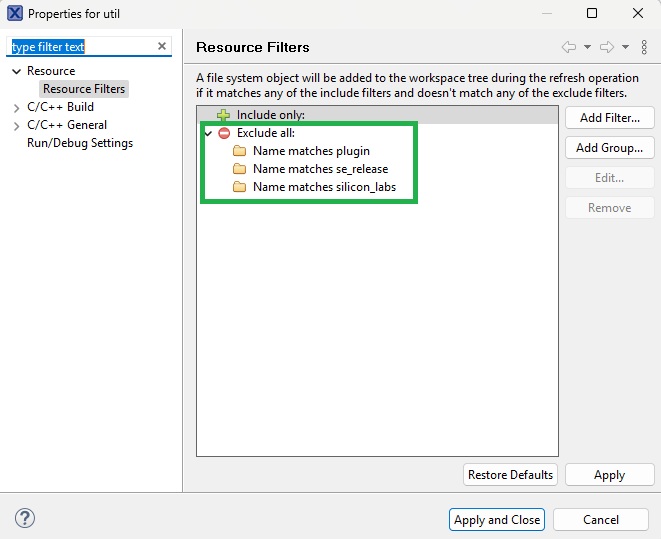Select the C/C++ Build tree item
This screenshot has width=661, height=539.
click(60, 107)
